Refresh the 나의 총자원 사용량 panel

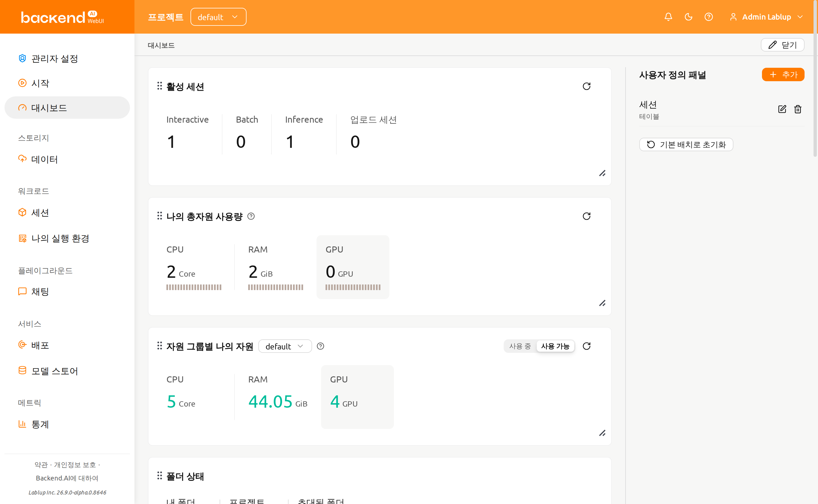586,216
